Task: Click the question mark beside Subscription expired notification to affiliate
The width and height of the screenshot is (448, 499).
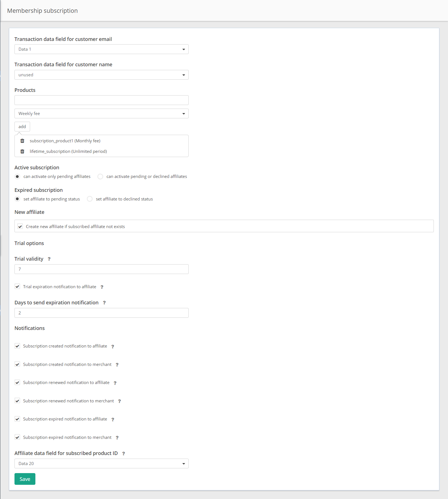Action: tap(113, 419)
